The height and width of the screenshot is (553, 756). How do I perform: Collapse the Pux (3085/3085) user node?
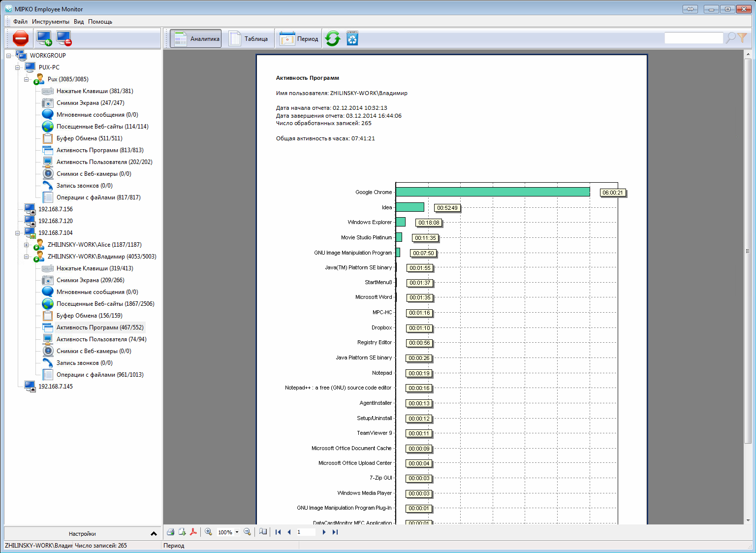[x=26, y=79]
